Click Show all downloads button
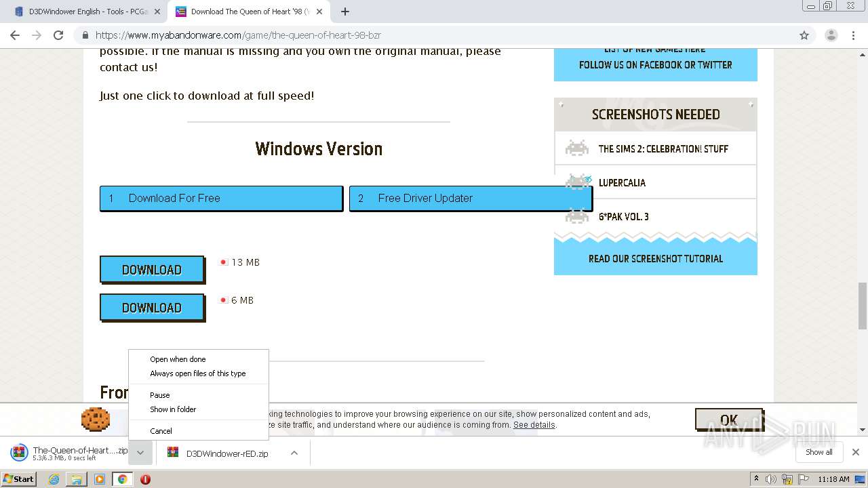Image resolution: width=868 pixels, height=488 pixels. (x=819, y=452)
